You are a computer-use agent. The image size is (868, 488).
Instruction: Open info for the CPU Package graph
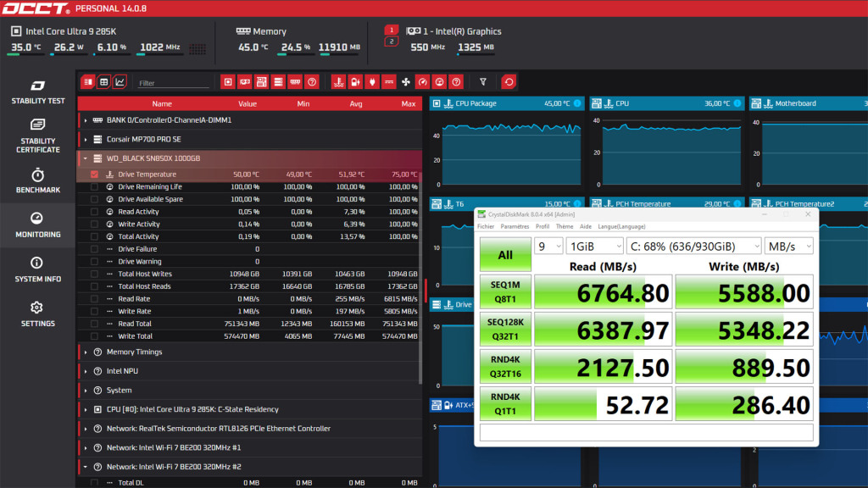pos(577,103)
